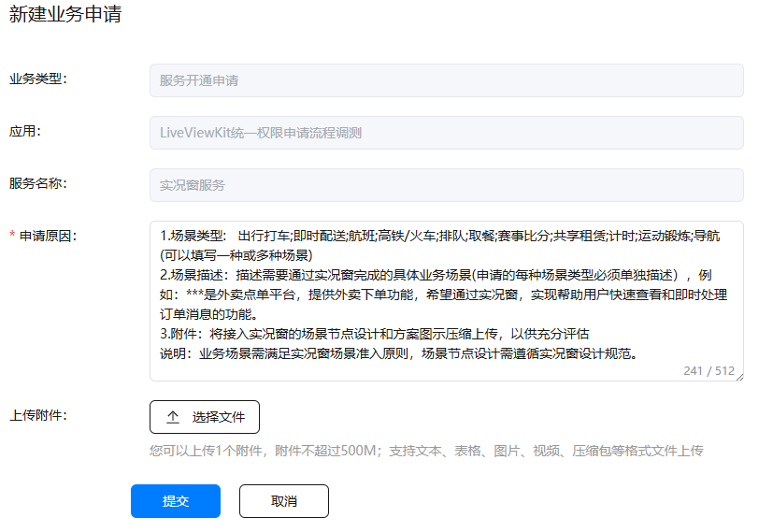The height and width of the screenshot is (532, 773).
Task: Cancel the application with 取消
Action: pos(284,501)
